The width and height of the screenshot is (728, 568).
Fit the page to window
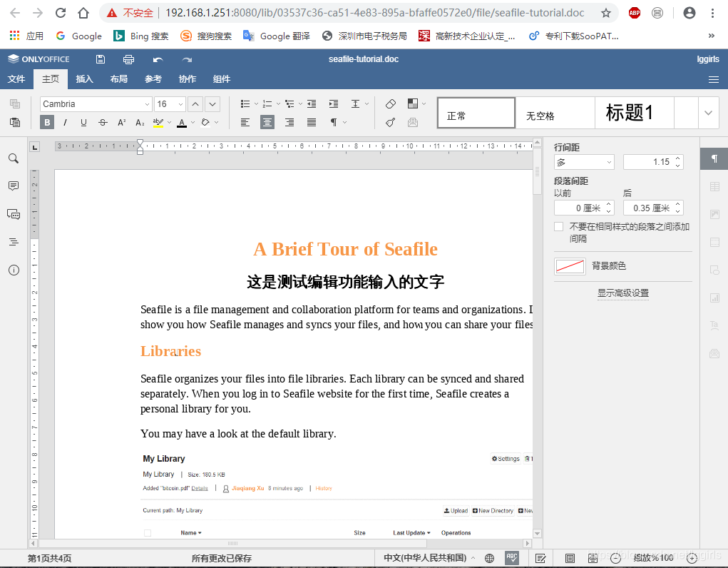[x=570, y=558]
